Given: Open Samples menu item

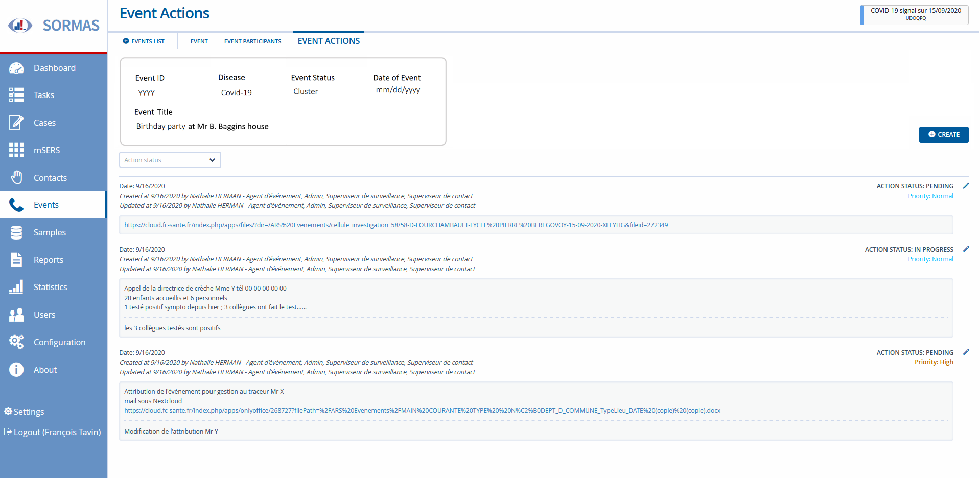Looking at the screenshot, I should (x=54, y=232).
